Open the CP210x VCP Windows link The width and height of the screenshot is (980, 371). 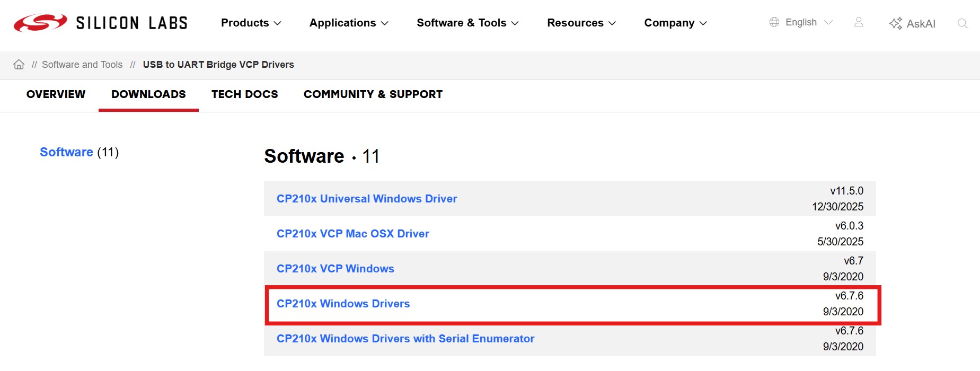click(336, 269)
